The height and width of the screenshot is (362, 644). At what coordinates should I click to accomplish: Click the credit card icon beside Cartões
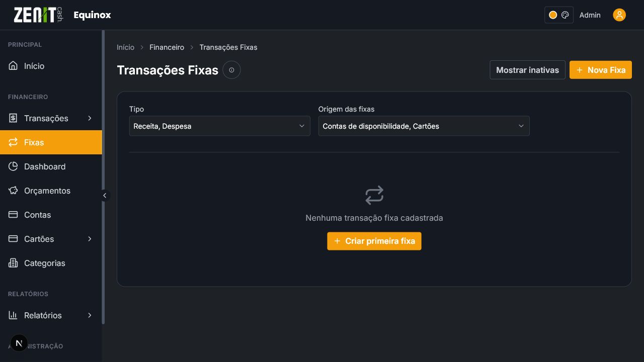click(13, 239)
